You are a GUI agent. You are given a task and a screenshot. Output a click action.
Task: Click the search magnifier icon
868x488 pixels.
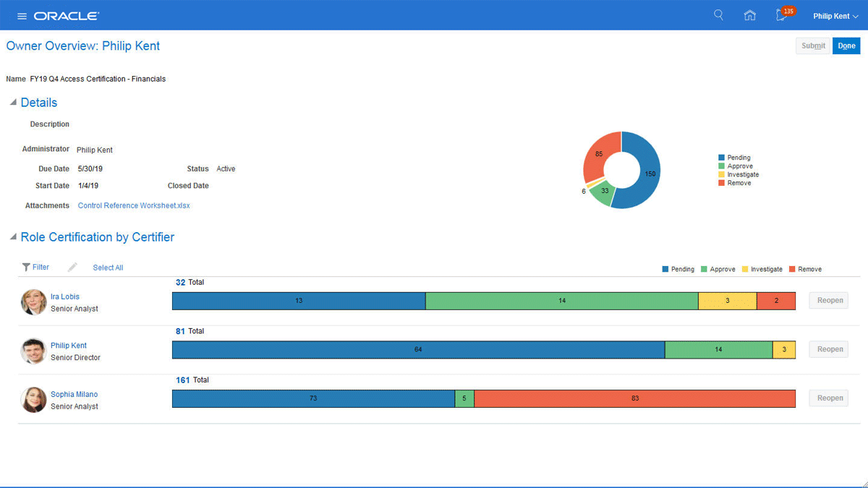click(718, 15)
